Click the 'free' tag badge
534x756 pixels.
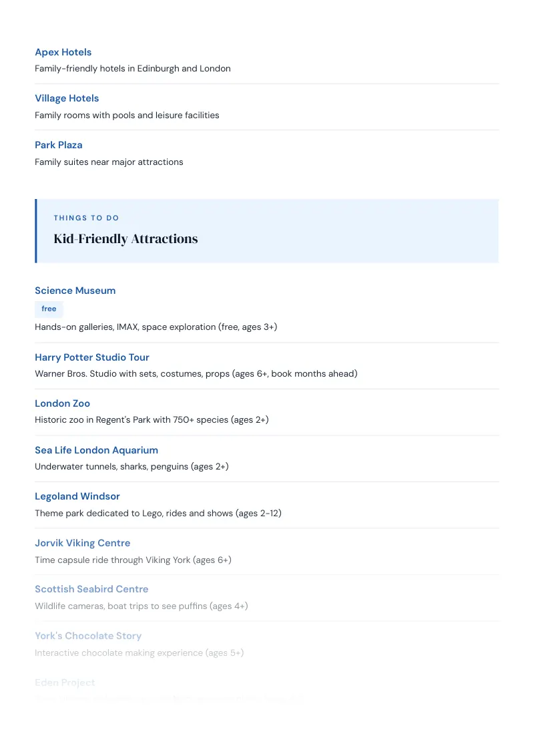[x=49, y=309]
